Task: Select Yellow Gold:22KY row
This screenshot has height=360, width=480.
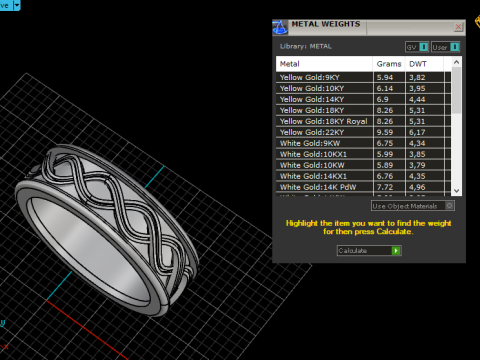Action: [363, 132]
